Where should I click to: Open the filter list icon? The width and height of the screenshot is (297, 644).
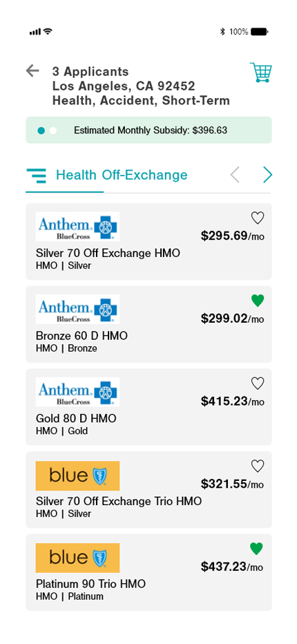37,176
